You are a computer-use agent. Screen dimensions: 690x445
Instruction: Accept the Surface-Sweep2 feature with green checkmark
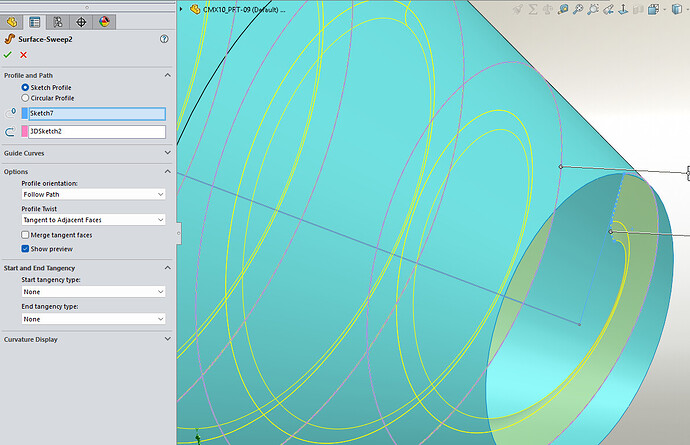[x=7, y=55]
